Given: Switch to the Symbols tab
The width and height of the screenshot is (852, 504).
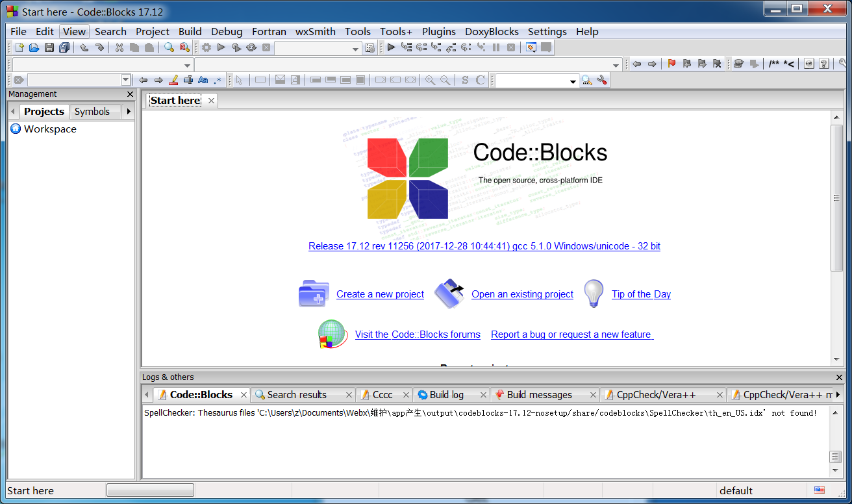Looking at the screenshot, I should point(92,112).
